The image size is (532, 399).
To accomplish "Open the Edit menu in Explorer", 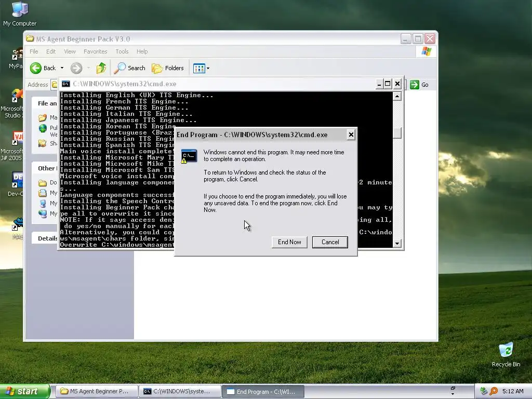I will [x=51, y=51].
